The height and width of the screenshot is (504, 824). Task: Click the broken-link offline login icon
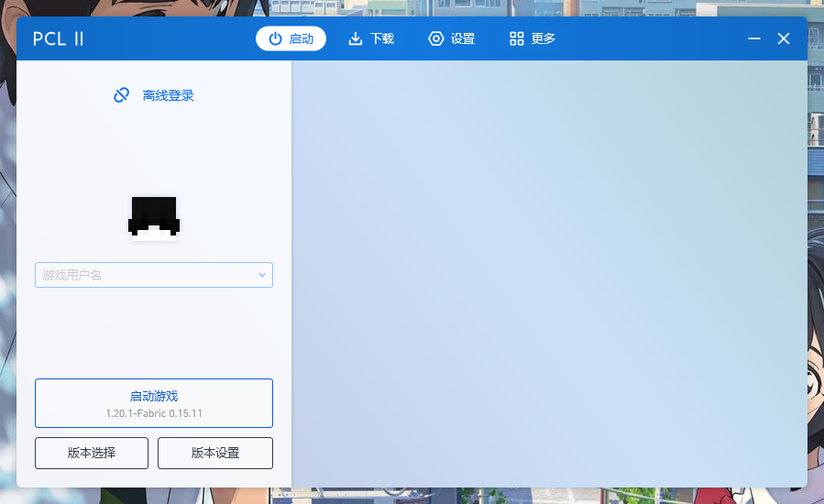click(121, 95)
